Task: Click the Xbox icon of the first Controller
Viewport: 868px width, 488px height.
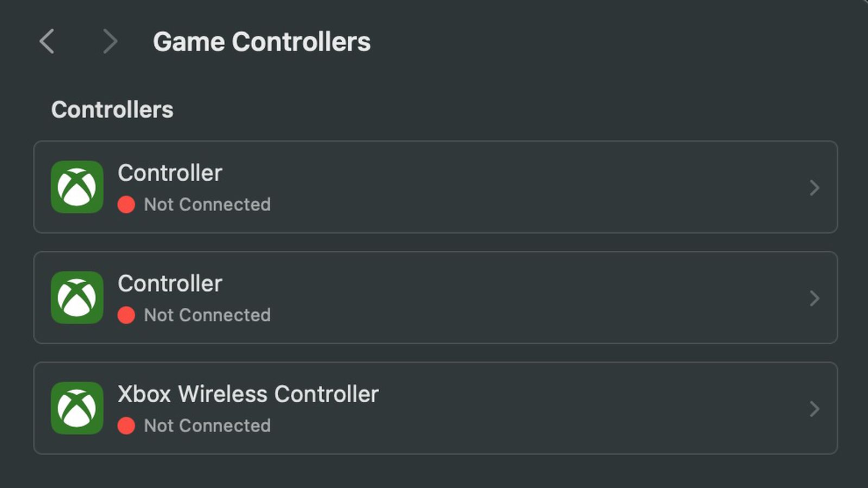Action: coord(77,187)
